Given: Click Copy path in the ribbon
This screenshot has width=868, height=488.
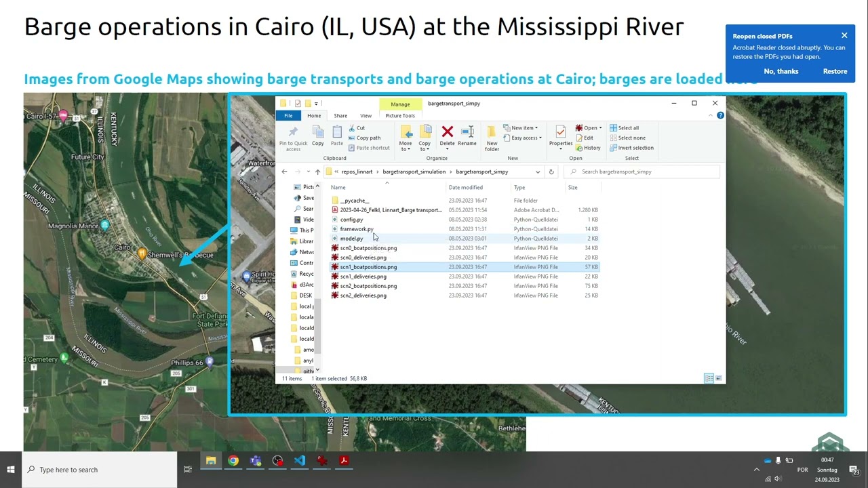Looking at the screenshot, I should pos(364,138).
